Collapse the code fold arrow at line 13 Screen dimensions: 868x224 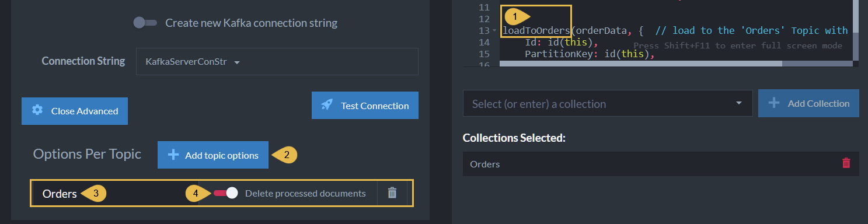pyautogui.click(x=495, y=30)
